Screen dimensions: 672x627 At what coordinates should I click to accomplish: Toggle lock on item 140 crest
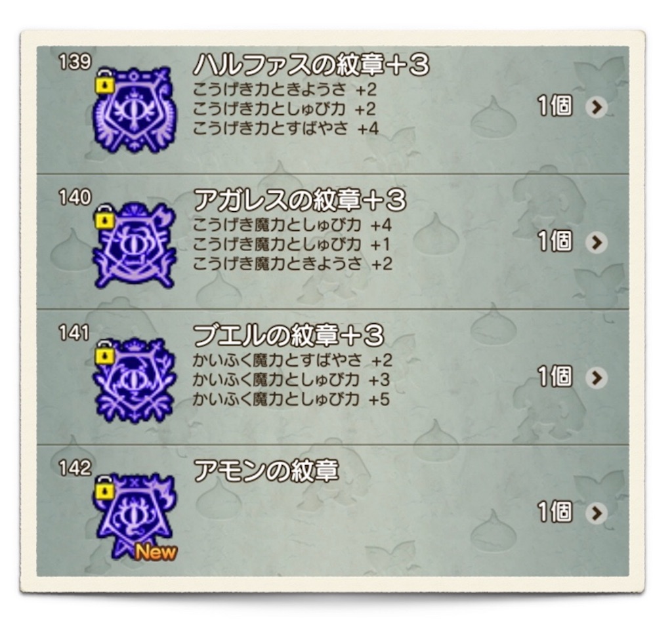pyautogui.click(x=104, y=218)
